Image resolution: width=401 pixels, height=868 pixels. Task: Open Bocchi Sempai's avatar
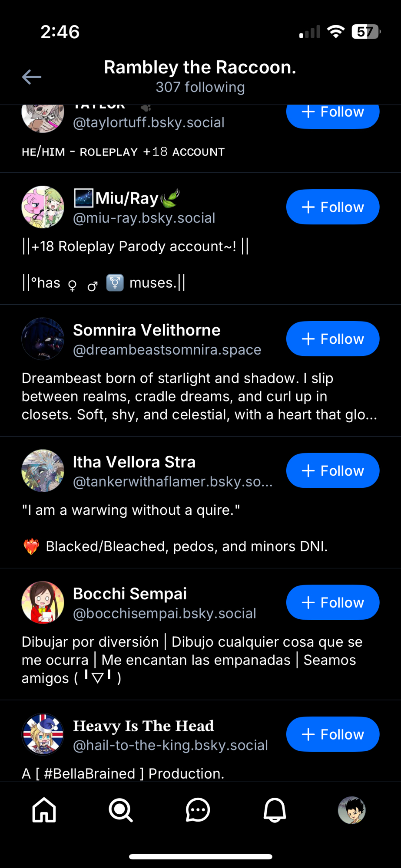[x=43, y=603]
